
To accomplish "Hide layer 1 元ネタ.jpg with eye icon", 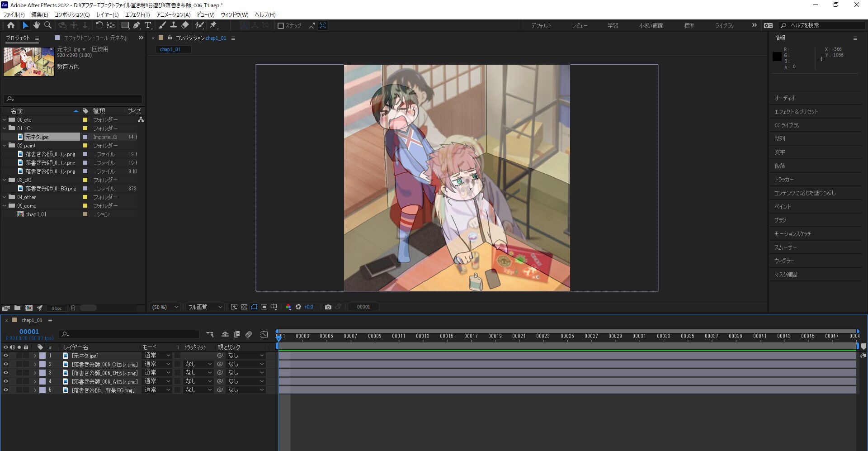I will pyautogui.click(x=6, y=356).
